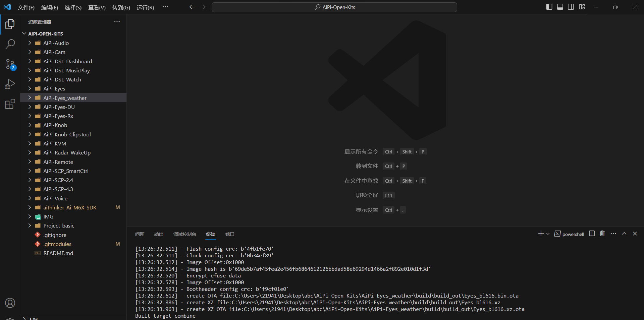This screenshot has height=320, width=644.
Task: Click the VS Code logo icon in title bar
Action: [x=7, y=7]
